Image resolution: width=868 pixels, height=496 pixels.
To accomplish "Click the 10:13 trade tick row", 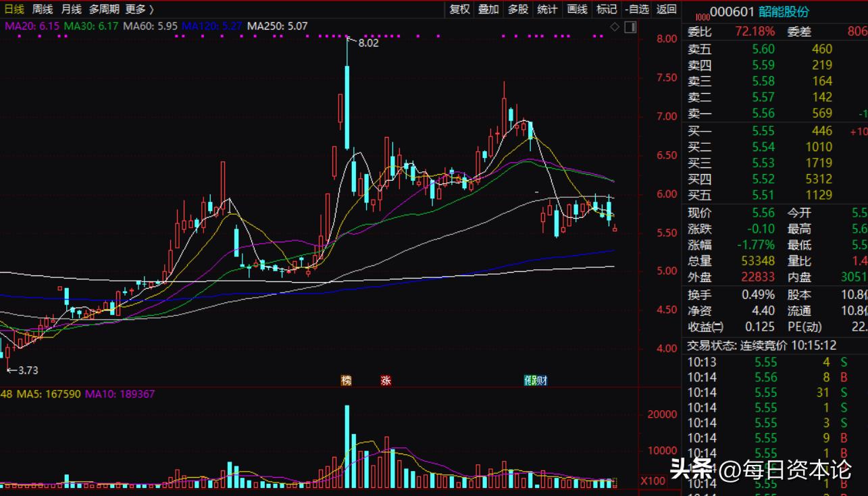I will pyautogui.click(x=775, y=362).
